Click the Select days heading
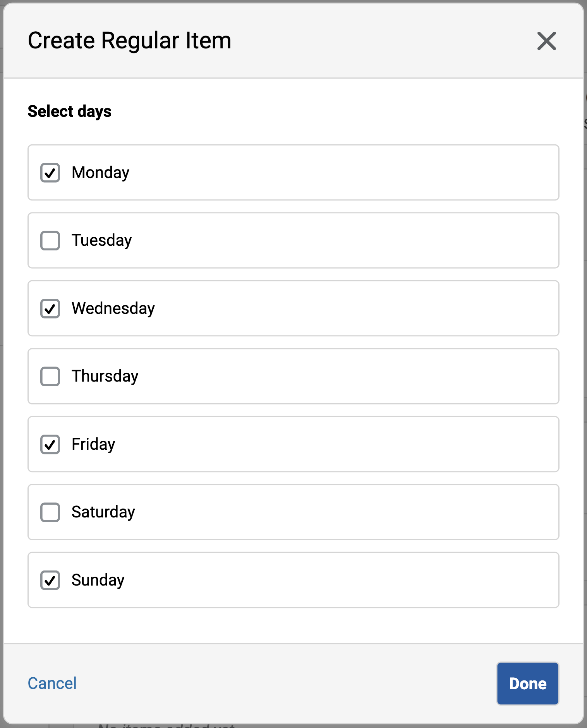The height and width of the screenshot is (728, 587). (x=70, y=111)
